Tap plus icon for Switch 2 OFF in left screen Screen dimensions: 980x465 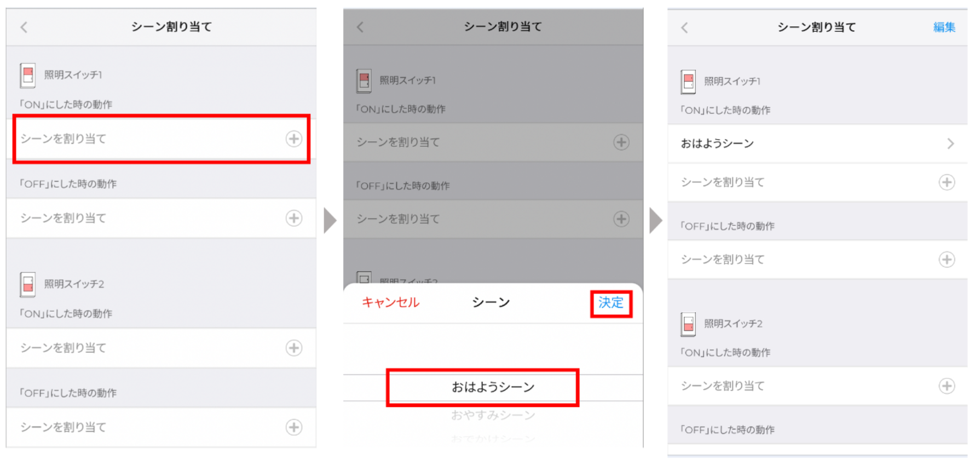click(293, 427)
